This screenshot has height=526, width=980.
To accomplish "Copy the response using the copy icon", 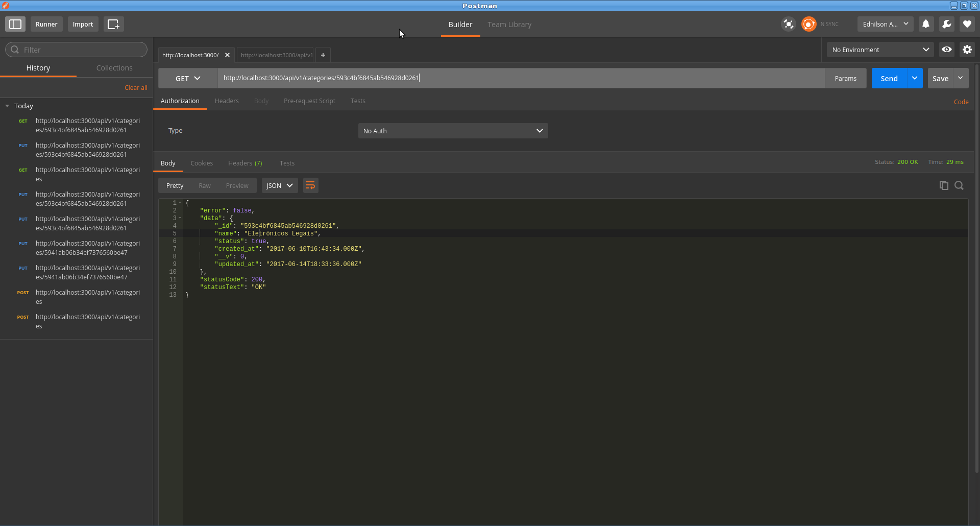I will point(943,185).
